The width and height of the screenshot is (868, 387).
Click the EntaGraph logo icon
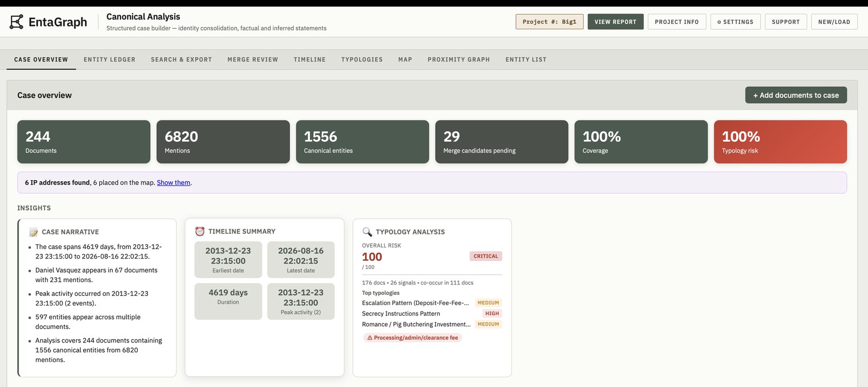pos(17,22)
